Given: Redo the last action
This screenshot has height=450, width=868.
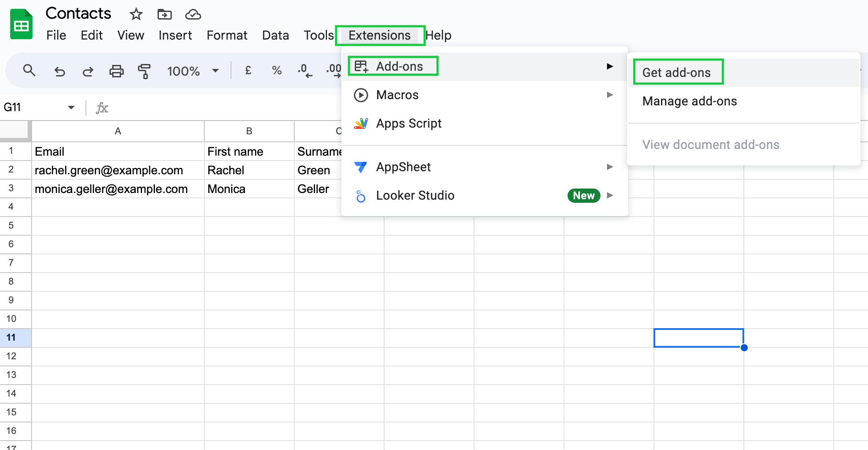Looking at the screenshot, I should 88,71.
